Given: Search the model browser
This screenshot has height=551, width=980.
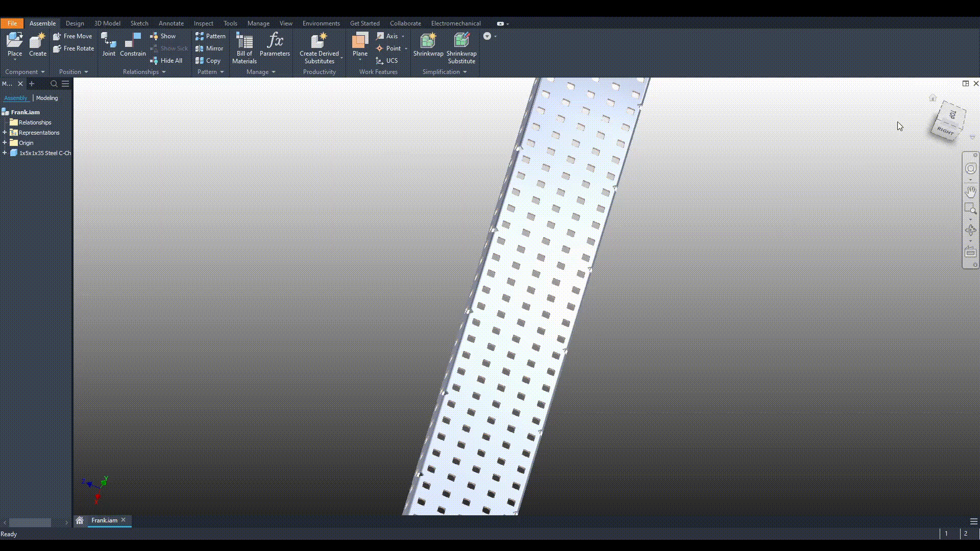Looking at the screenshot, I should click(x=54, y=84).
